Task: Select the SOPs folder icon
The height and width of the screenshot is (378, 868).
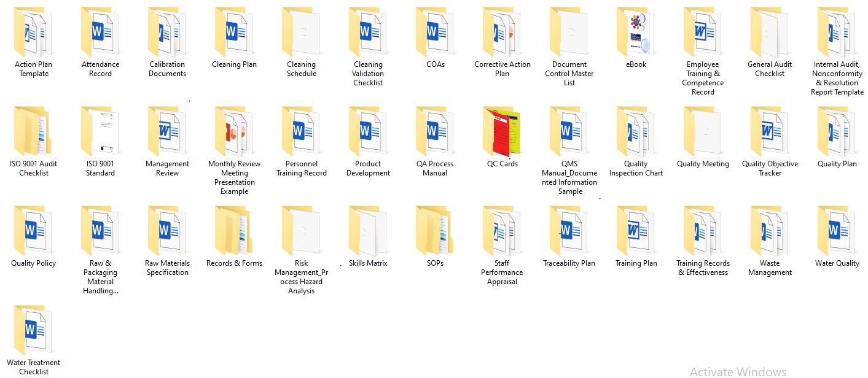Action: 435,231
